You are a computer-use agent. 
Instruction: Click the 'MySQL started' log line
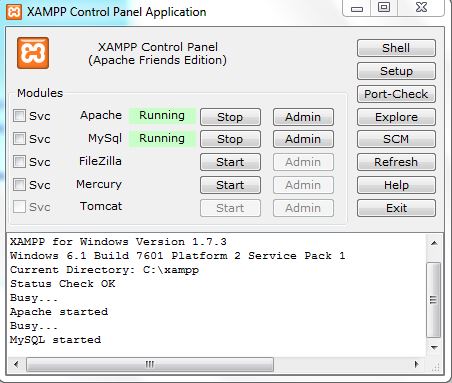[x=55, y=340]
